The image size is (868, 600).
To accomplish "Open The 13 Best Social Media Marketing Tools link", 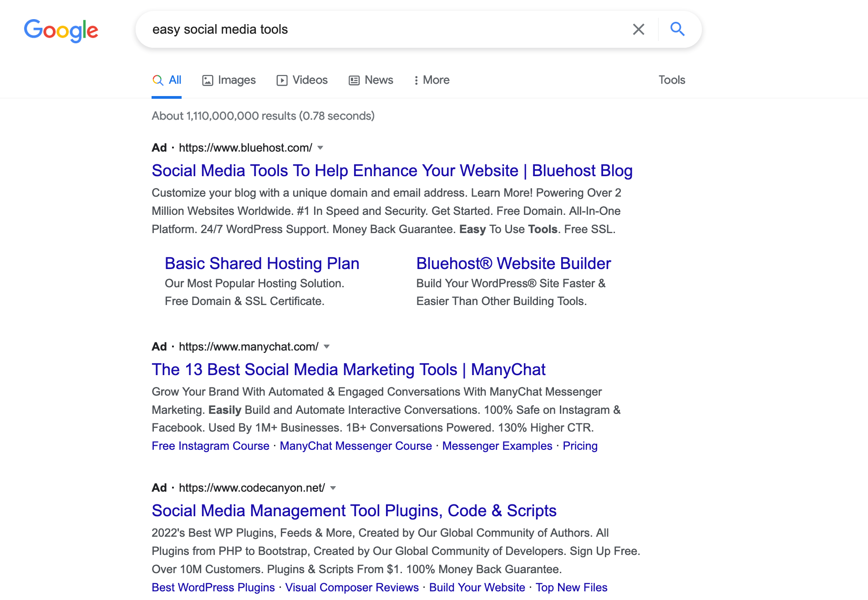I will (x=349, y=370).
